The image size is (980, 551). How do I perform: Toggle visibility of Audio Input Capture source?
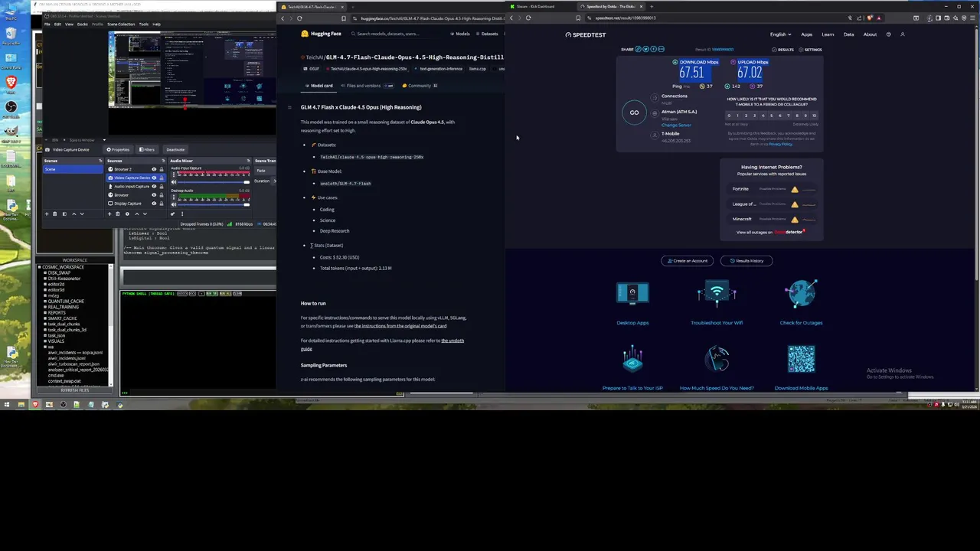[x=154, y=187]
